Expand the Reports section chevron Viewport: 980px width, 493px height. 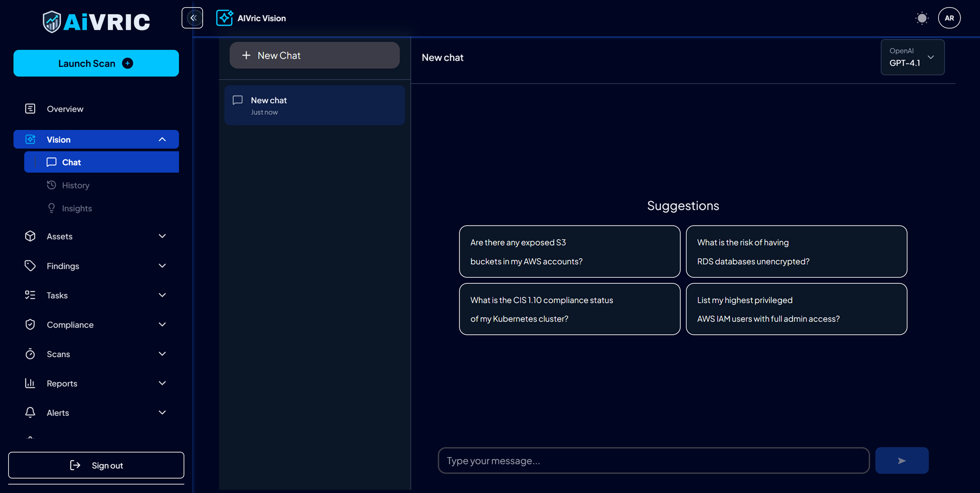(x=162, y=383)
